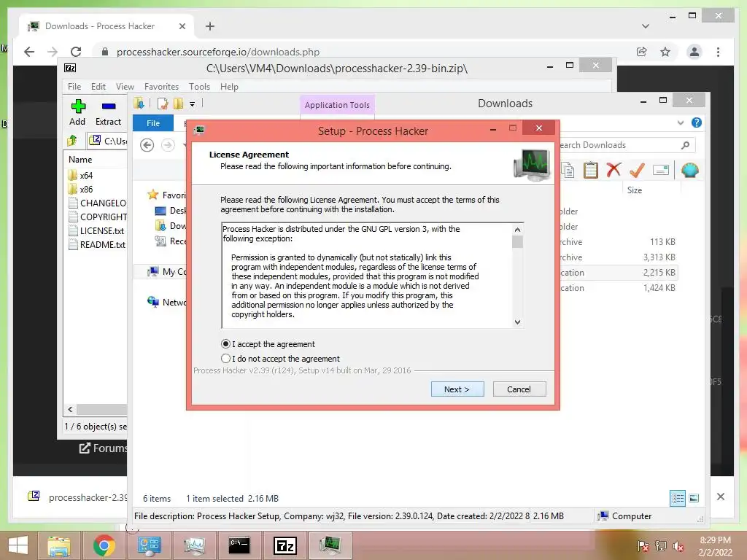The height and width of the screenshot is (560, 747).
Task: Open Chrome profile avatar
Action: click(x=694, y=52)
